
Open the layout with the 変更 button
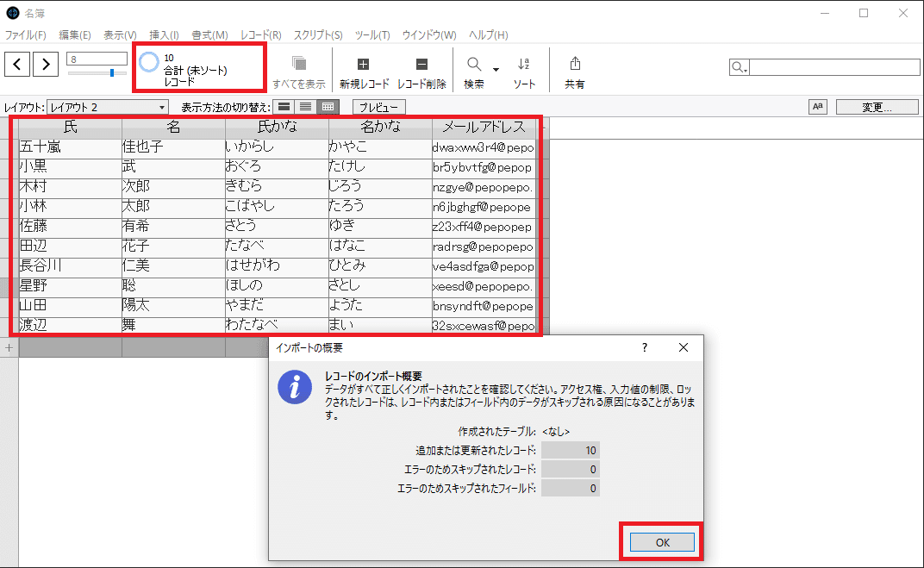point(877,106)
